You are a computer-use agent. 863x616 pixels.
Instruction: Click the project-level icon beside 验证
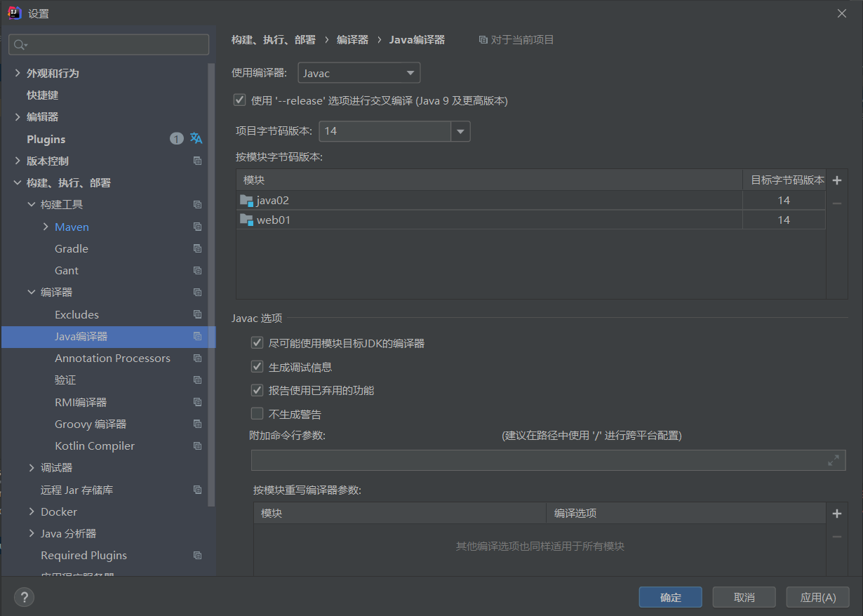click(x=197, y=380)
